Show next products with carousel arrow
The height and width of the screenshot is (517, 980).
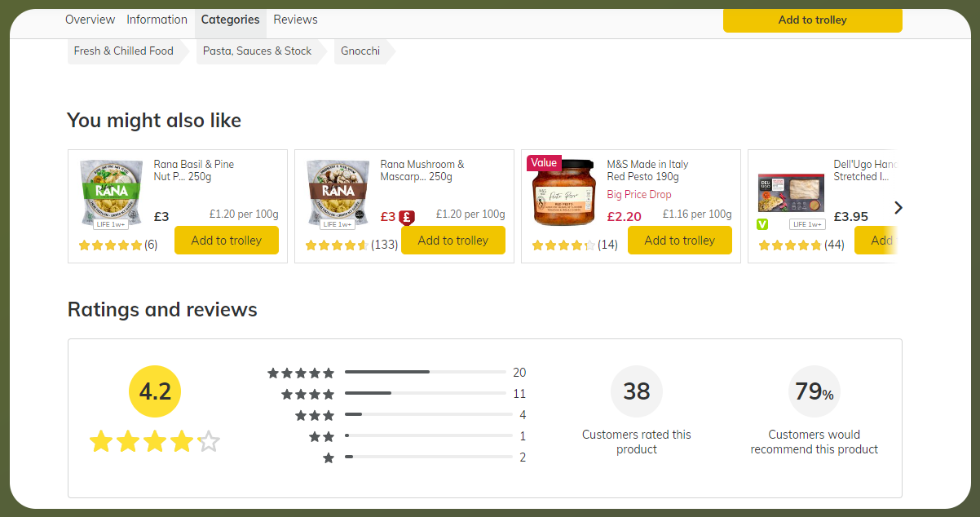pos(898,207)
